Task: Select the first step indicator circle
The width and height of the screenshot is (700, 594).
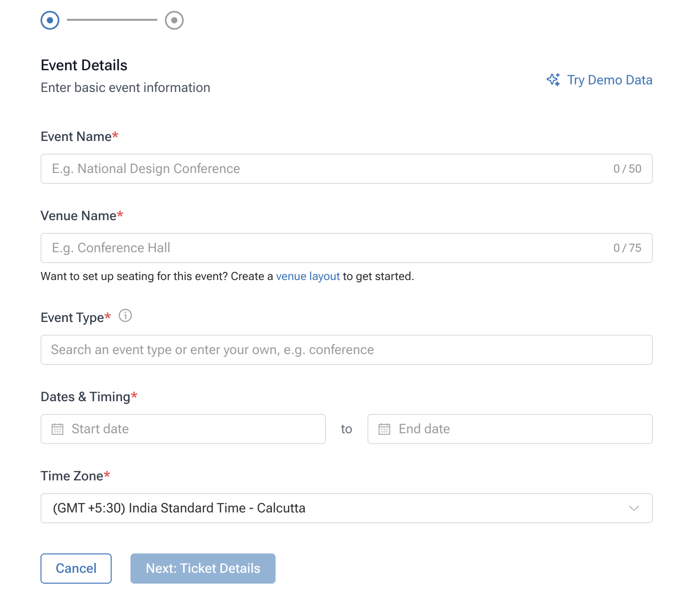Action: pos(50,20)
